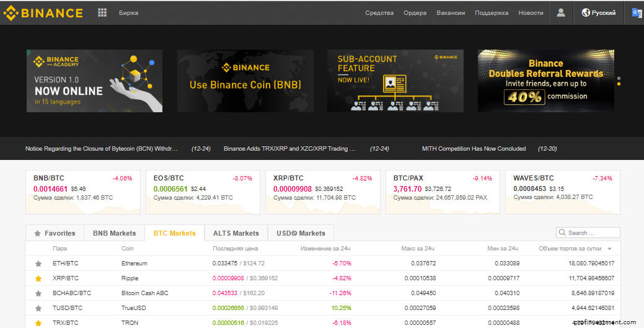
Task: Open Referral Rewards 40% banner
Action: tap(546, 81)
